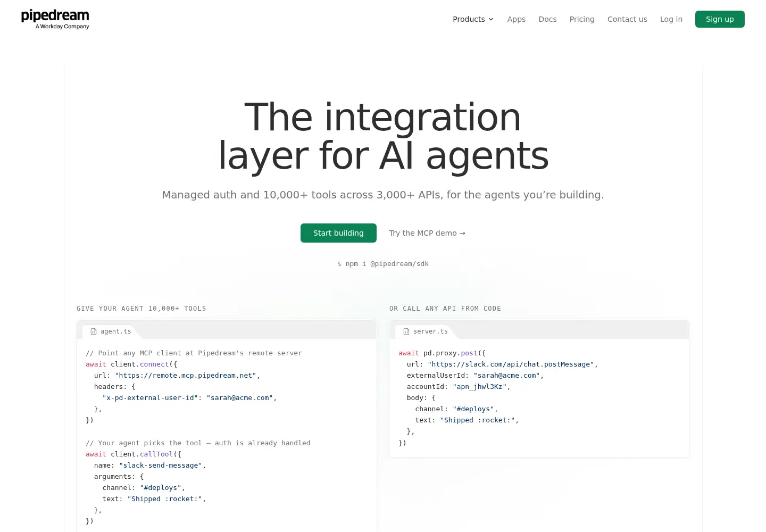Click the Sign up button
The height and width of the screenshot is (532, 766).
[720, 19]
